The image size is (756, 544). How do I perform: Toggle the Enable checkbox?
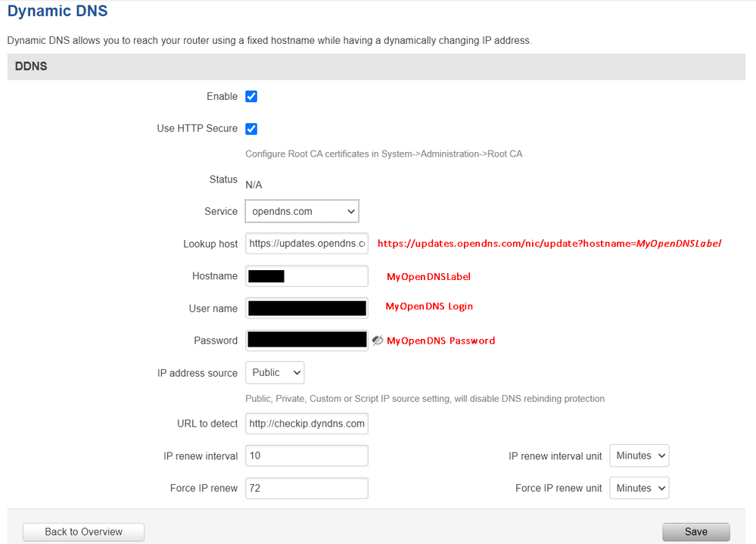click(251, 96)
